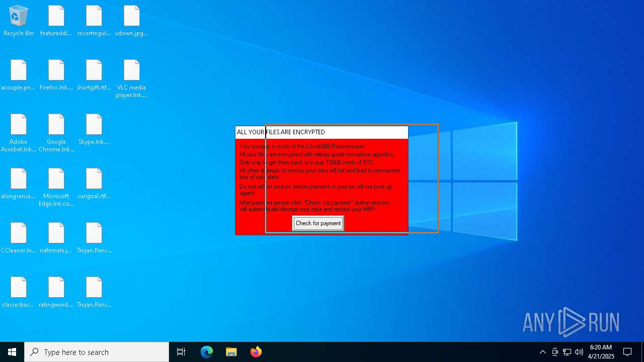644x362 pixels.
Task: Select the featureddi... file on desktop
Action: [56, 21]
